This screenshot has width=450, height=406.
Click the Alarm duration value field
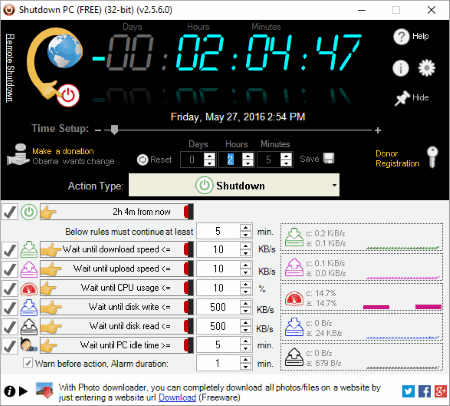coord(218,363)
